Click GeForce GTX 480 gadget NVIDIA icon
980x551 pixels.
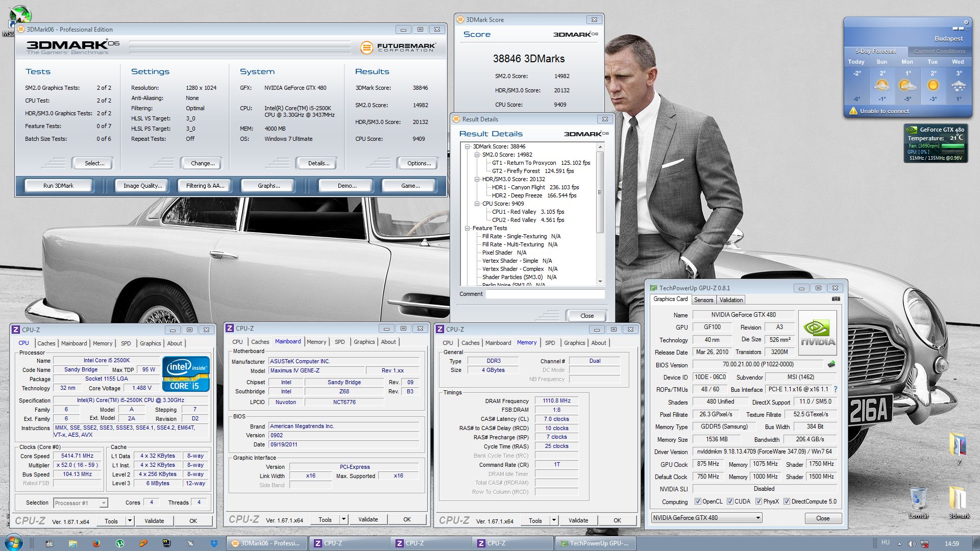(912, 130)
